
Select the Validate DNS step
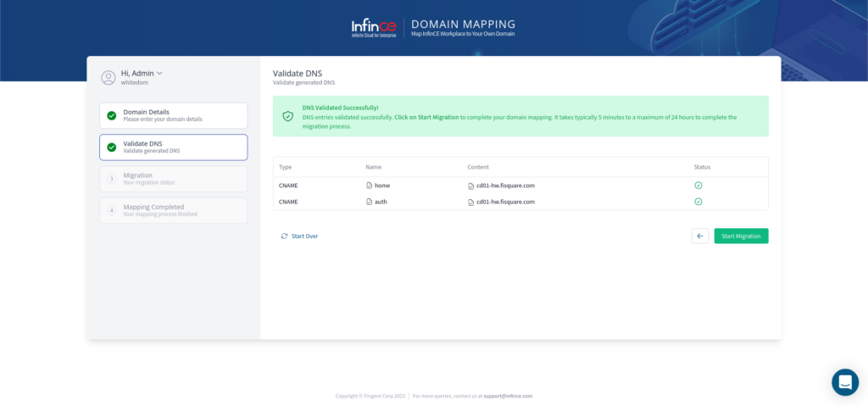point(173,147)
